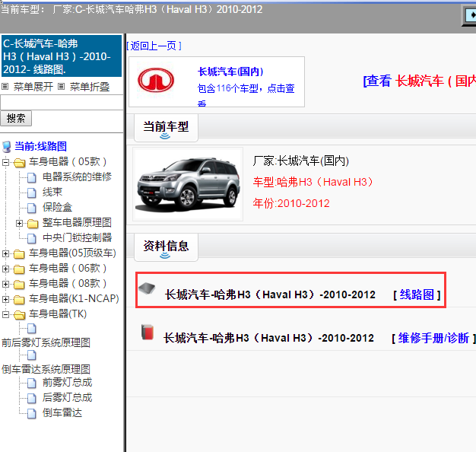Open 倒车雷达 document
The height and width of the screenshot is (452, 476).
click(62, 413)
